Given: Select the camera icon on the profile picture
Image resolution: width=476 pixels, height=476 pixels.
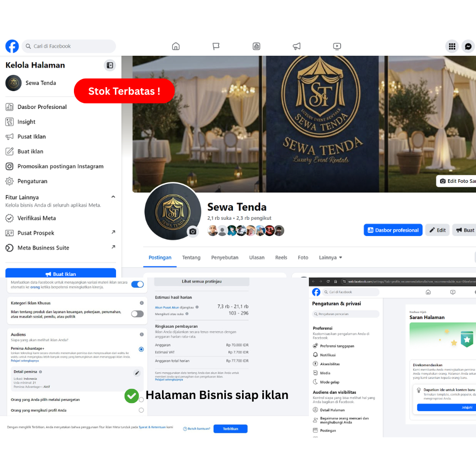Looking at the screenshot, I should click(193, 232).
